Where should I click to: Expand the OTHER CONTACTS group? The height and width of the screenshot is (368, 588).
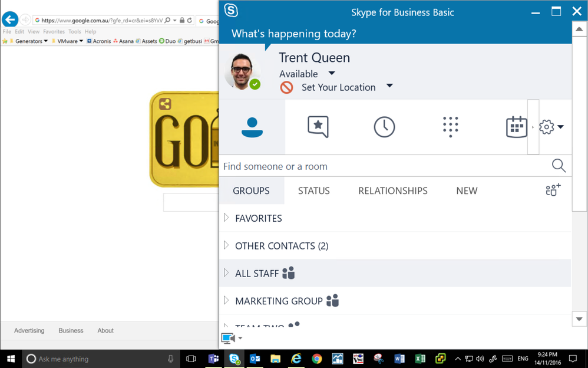pos(226,245)
